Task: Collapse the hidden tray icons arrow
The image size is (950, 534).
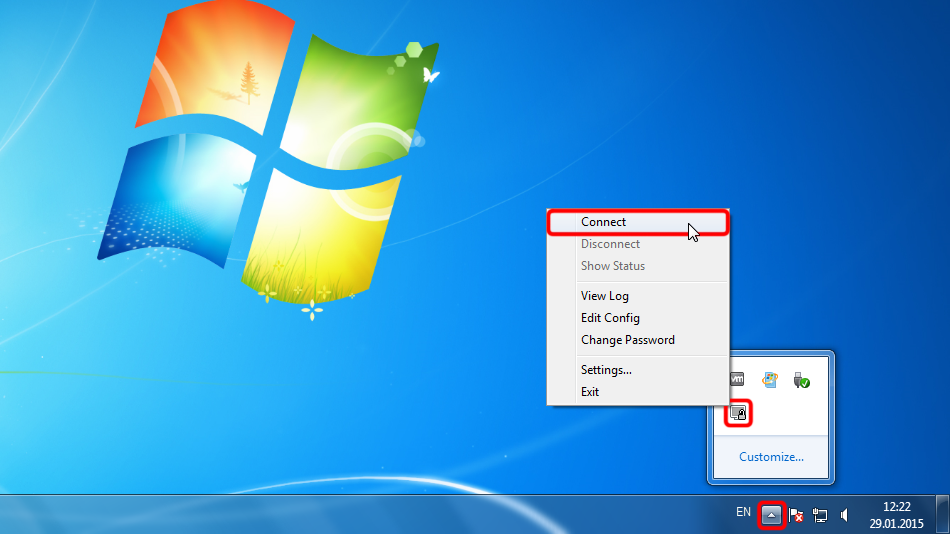Action: (772, 515)
